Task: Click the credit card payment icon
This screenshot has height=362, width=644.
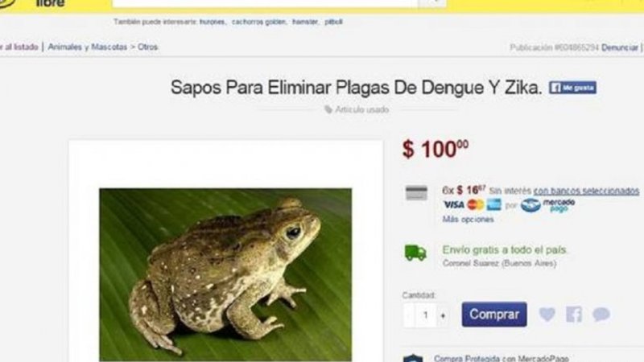Action: click(x=416, y=193)
